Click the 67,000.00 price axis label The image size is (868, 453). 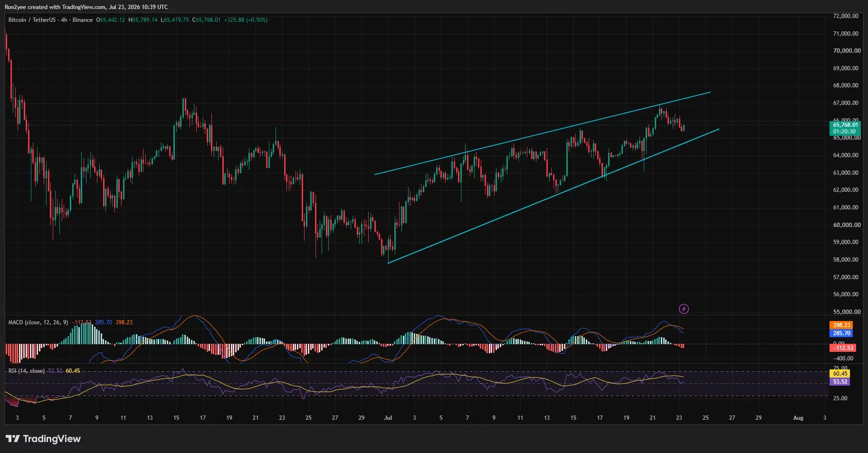pyautogui.click(x=846, y=103)
